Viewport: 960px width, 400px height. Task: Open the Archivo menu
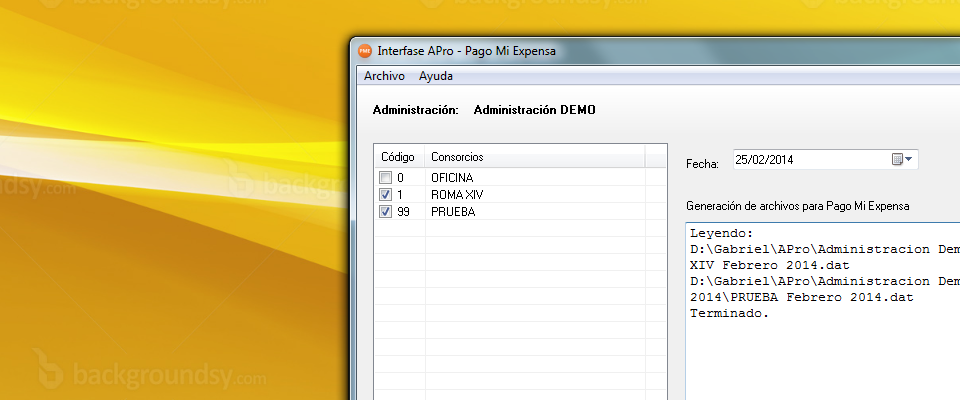click(384, 76)
